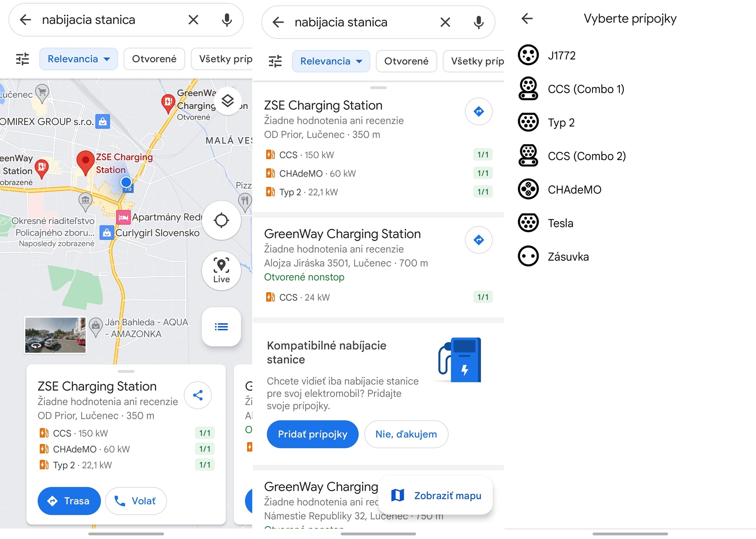Screen dimensions: 756x539
Task: Open filter sliders icon on left screen
Action: 22,59
